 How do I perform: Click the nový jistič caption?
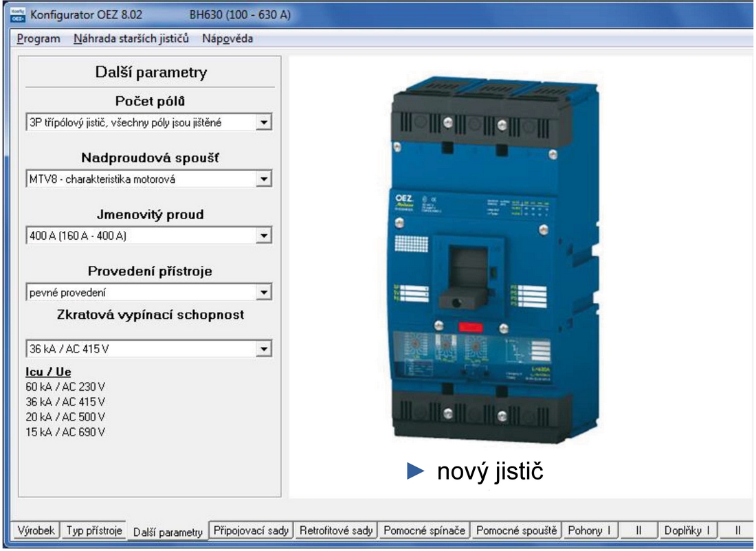pyautogui.click(x=490, y=471)
